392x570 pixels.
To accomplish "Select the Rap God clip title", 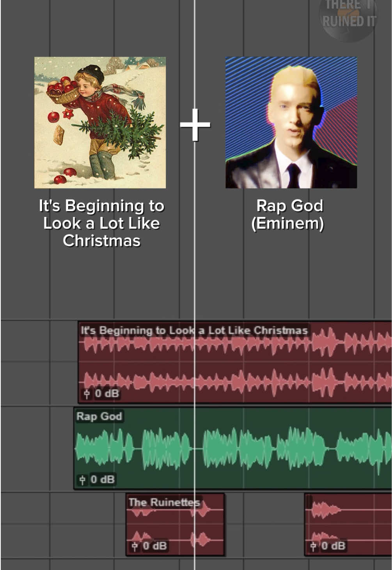I will click(x=99, y=416).
